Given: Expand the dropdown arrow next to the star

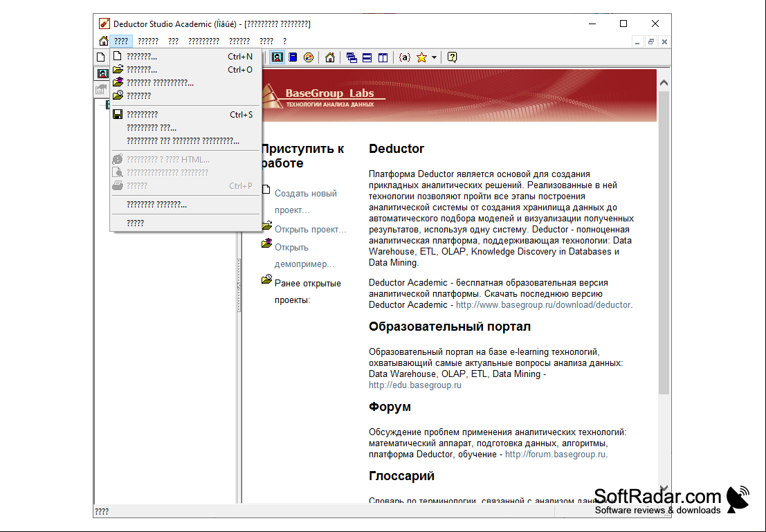Looking at the screenshot, I should tap(434, 57).
